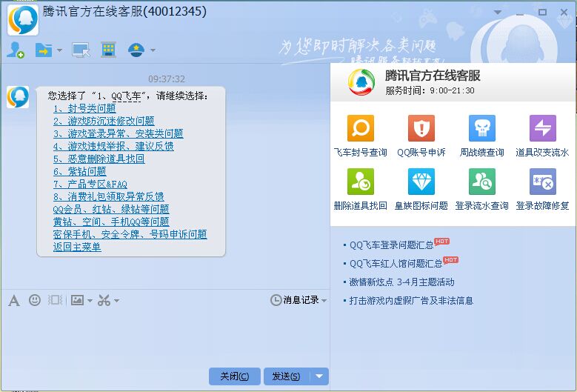Click the send file folder icon

point(44,50)
